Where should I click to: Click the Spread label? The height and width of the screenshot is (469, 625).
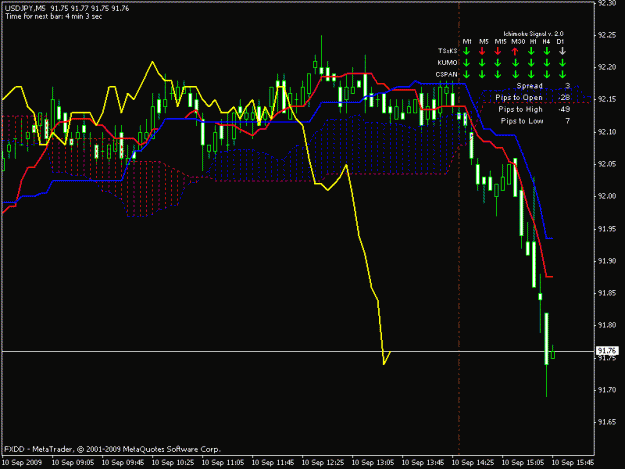529,86
